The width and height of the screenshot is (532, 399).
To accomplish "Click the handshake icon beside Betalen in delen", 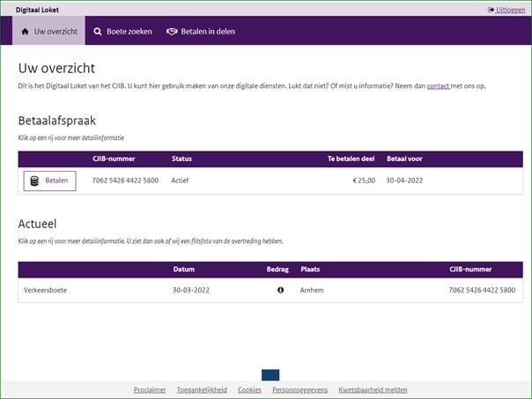I will (x=172, y=32).
